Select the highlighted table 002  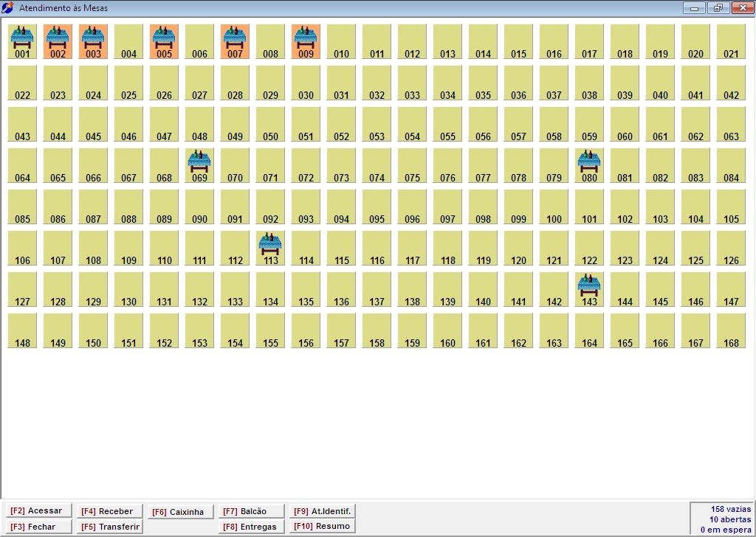click(x=58, y=41)
